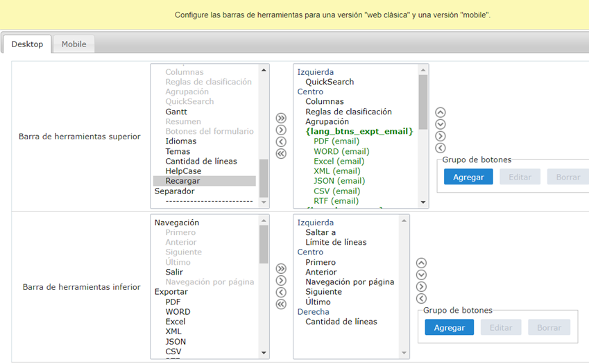The width and height of the screenshot is (589, 364).
Task: Select the Desktop tab
Action: point(27,44)
